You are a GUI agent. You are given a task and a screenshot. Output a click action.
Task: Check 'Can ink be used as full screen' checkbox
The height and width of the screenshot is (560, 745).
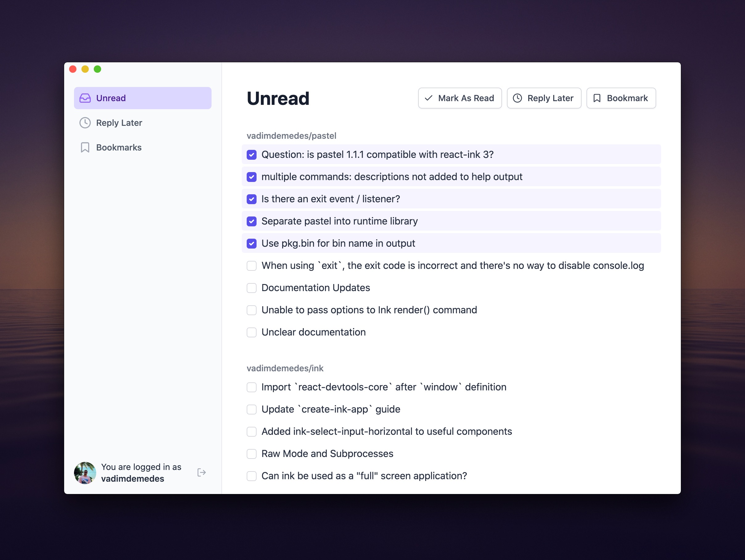pyautogui.click(x=252, y=476)
